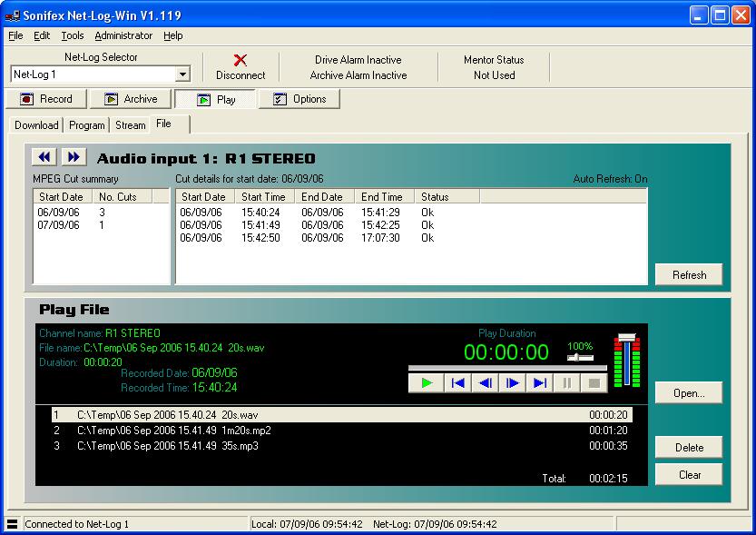This screenshot has height=535, width=756.
Task: Click the Total 00:02:15 duration value
Action: point(608,478)
